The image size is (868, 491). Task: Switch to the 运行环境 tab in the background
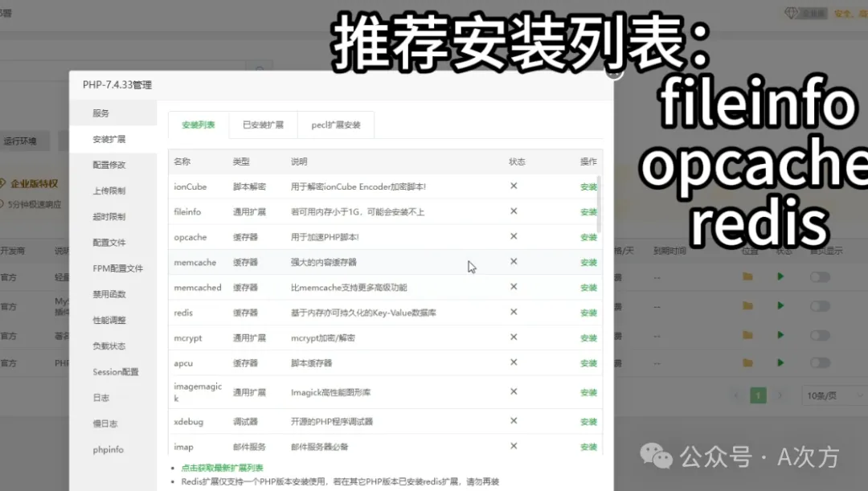20,141
